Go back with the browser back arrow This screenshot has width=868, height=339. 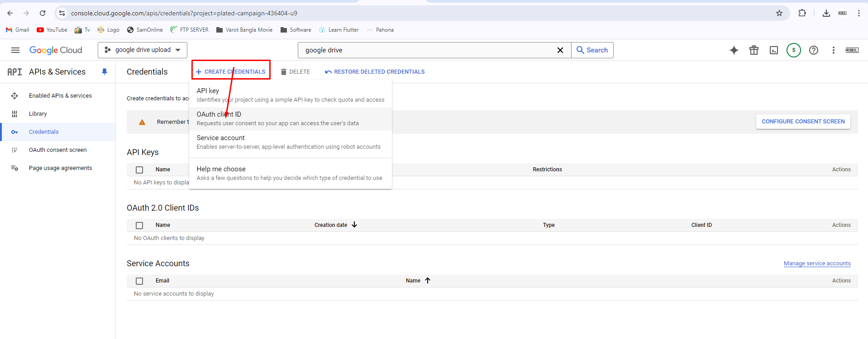click(10, 13)
